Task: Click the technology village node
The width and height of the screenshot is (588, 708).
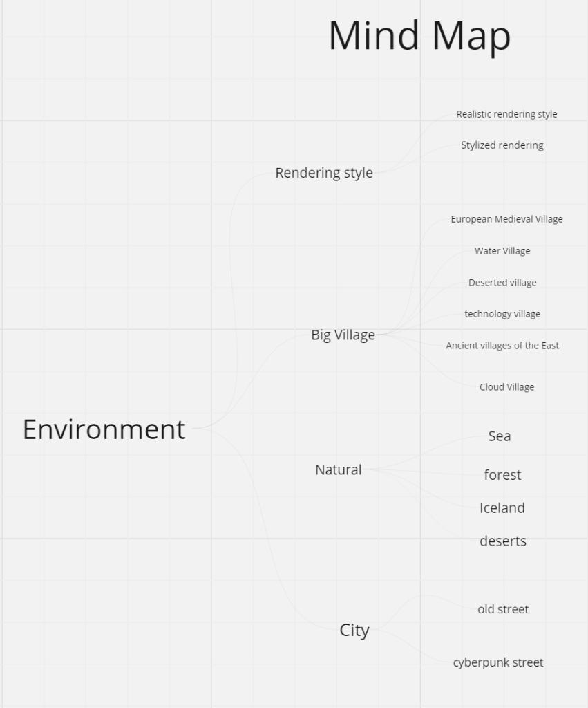Action: pos(502,314)
